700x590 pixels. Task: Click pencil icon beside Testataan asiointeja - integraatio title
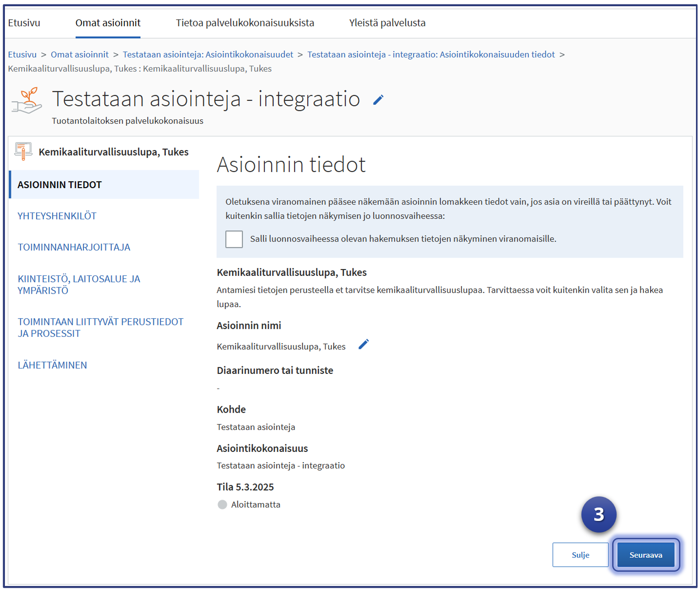[378, 100]
